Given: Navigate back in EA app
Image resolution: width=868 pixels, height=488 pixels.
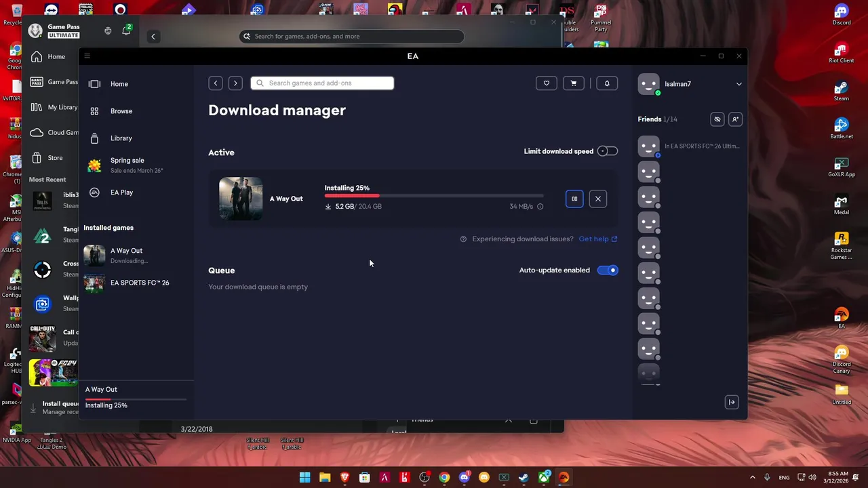Looking at the screenshot, I should click(x=216, y=83).
